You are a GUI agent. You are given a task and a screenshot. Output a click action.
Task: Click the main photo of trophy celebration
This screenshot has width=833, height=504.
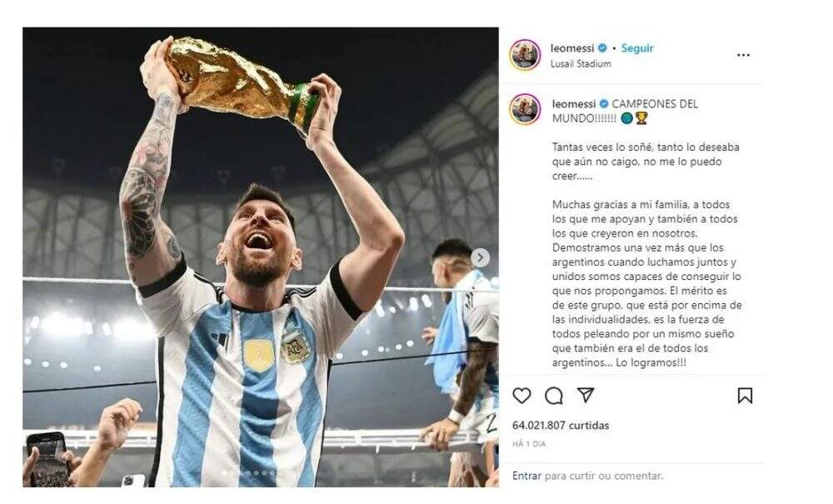coord(260,257)
